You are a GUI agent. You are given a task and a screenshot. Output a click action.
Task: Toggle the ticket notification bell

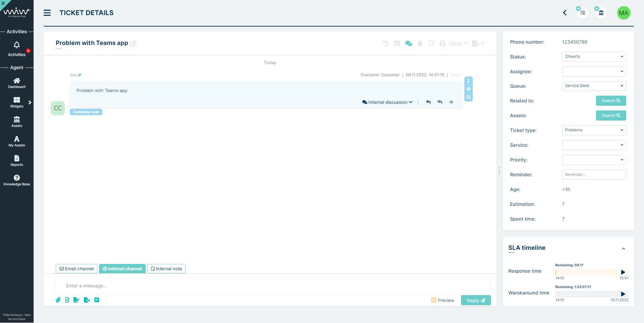pyautogui.click(x=420, y=43)
